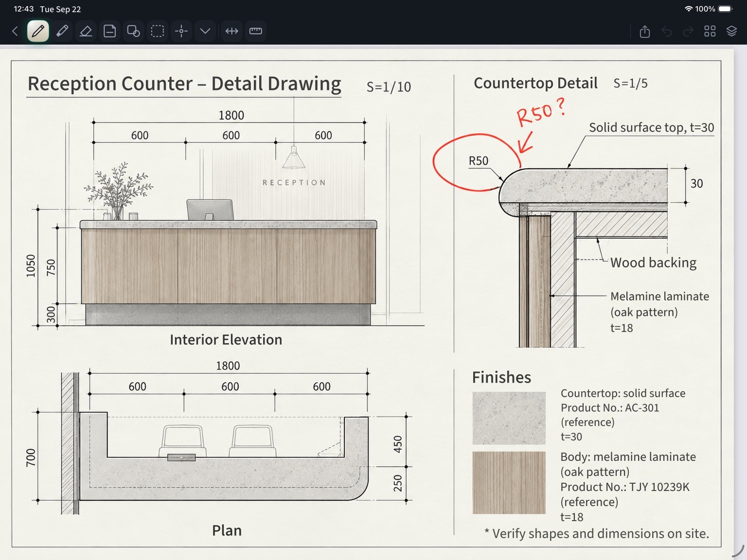Toggle the ruler tool
This screenshot has height=560, width=747.
[x=256, y=31]
